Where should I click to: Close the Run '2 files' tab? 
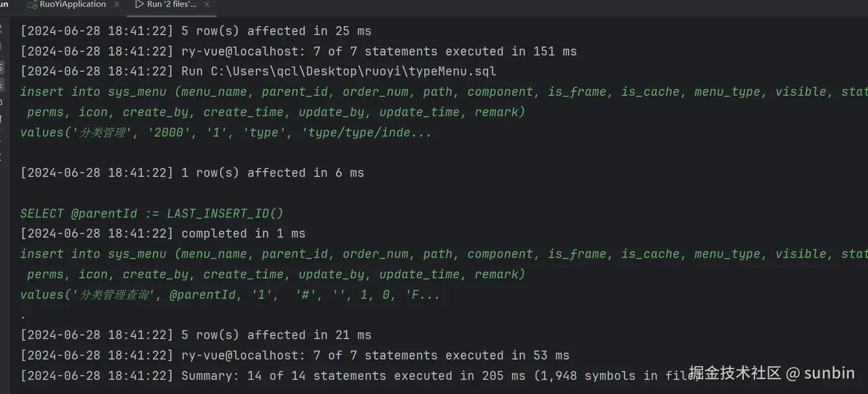tap(207, 4)
